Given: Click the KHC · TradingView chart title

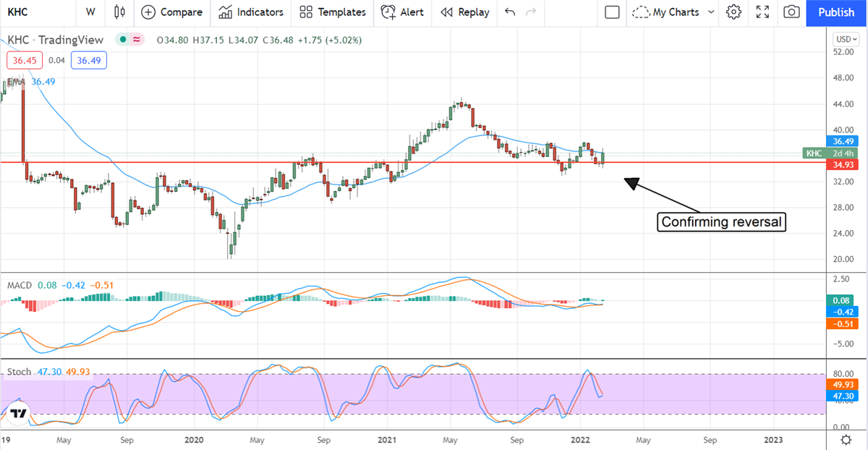Looking at the screenshot, I should click(x=57, y=40).
